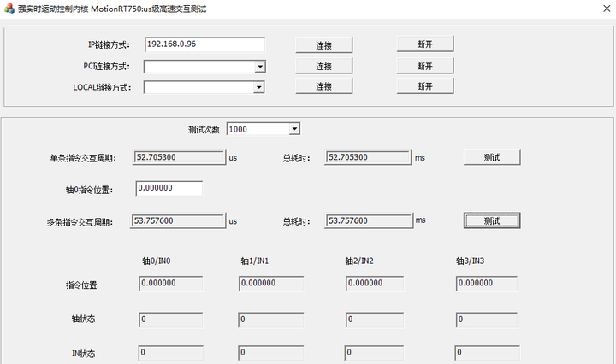Image resolution: width=616 pixels, height=364 pixels.
Task: Click the 单条指令交互周期 label
Action: tap(83, 158)
